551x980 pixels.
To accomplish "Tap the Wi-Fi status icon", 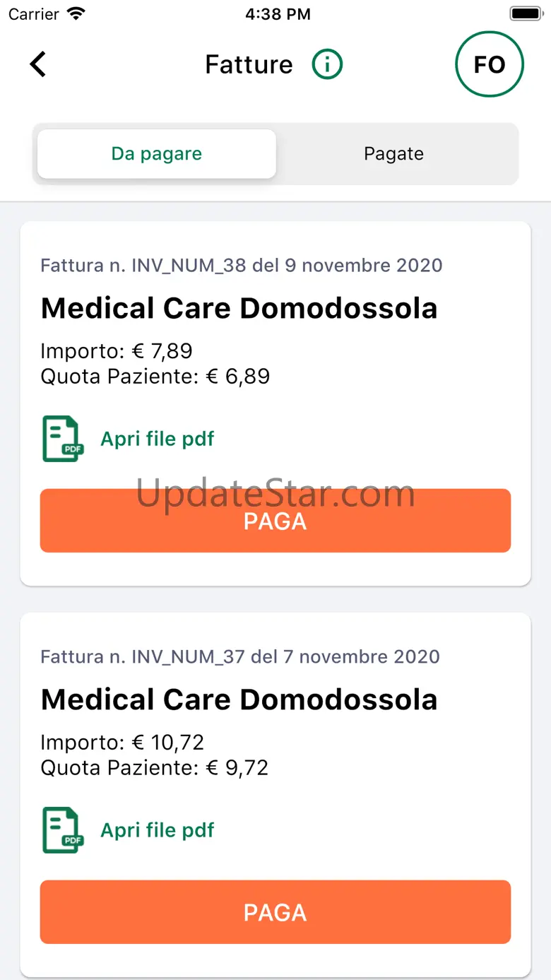I will 75,13.
